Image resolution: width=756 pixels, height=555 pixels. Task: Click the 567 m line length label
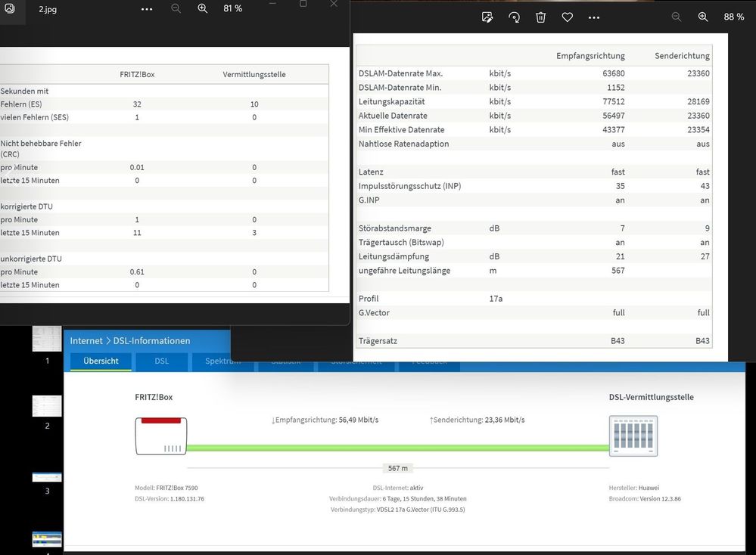pos(398,468)
